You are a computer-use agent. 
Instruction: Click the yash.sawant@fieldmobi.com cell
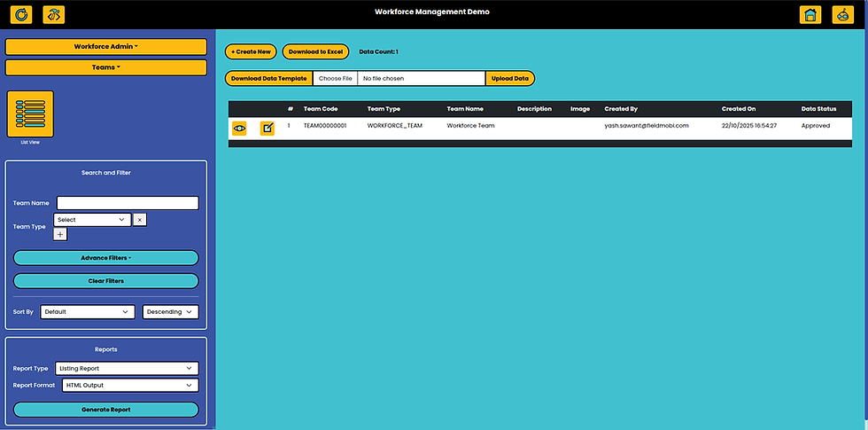[647, 126]
